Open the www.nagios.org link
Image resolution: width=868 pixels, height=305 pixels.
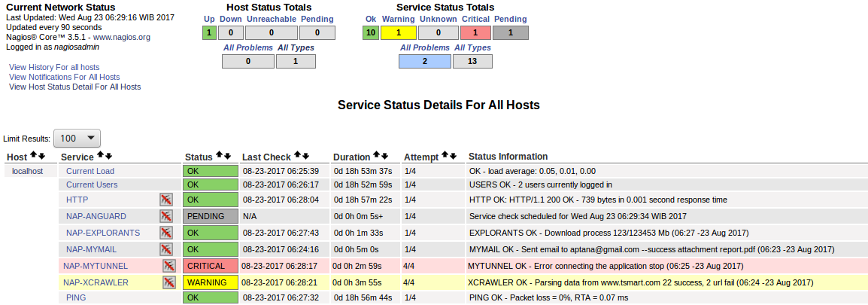122,37
